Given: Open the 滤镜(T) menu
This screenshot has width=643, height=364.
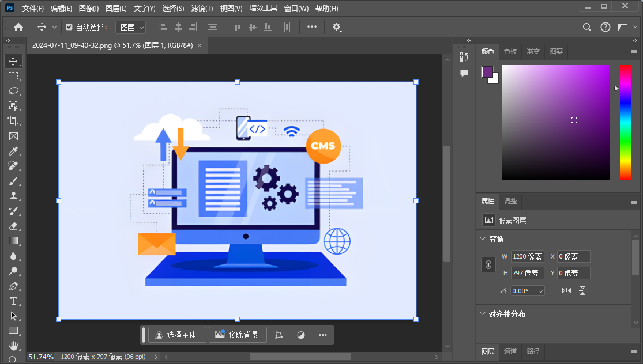Looking at the screenshot, I should [x=202, y=9].
